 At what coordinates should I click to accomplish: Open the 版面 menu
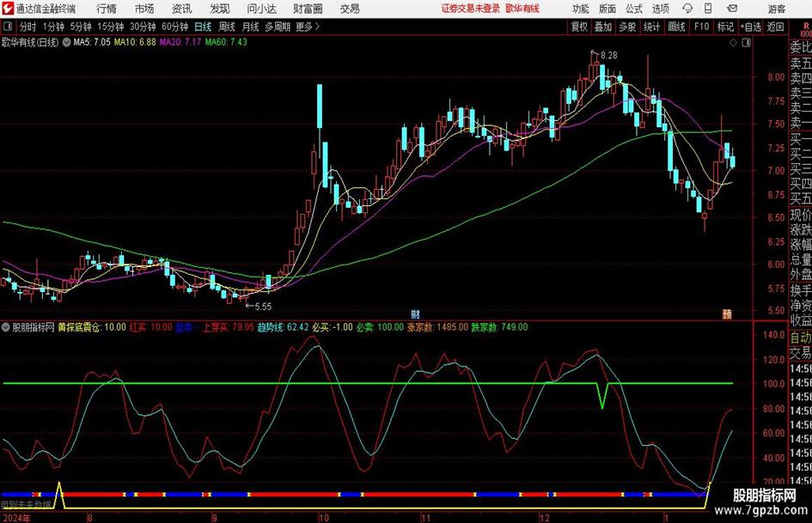click(607, 9)
